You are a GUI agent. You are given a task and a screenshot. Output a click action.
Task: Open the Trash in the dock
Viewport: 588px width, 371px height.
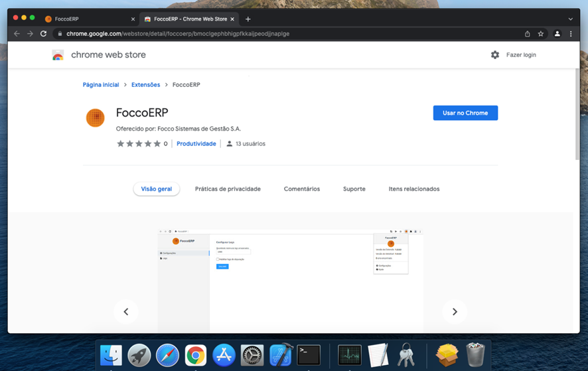pos(475,355)
